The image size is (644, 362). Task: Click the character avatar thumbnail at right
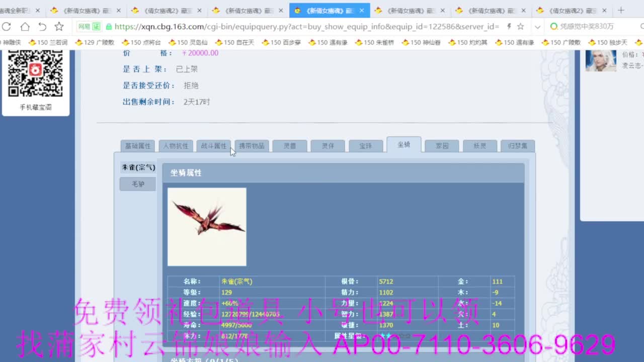coord(601,61)
